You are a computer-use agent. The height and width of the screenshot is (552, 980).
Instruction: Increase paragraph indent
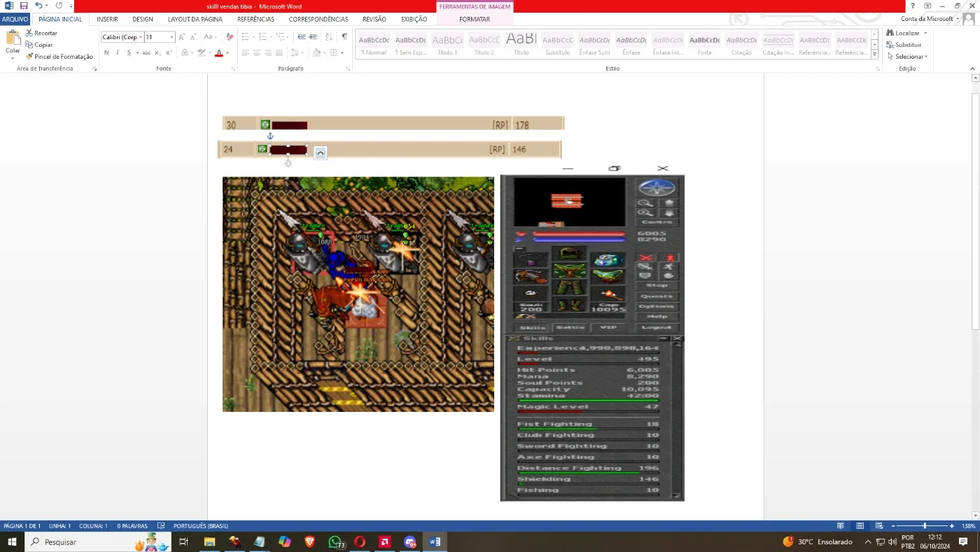tap(314, 37)
